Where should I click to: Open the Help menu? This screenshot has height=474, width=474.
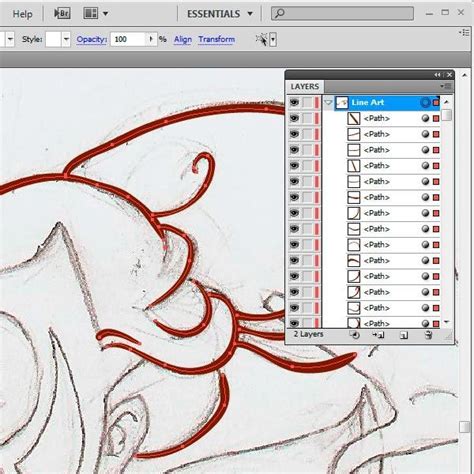point(22,14)
